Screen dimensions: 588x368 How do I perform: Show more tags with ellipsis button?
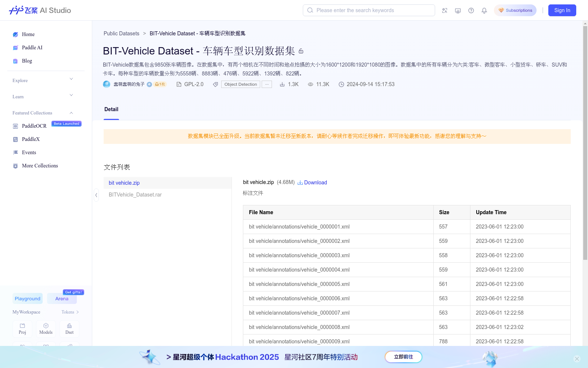(267, 84)
